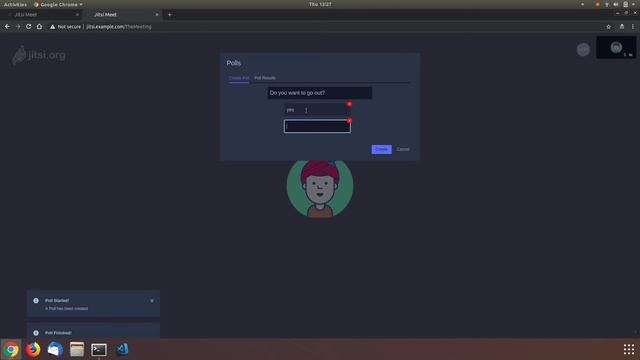
Task: Open the Google Chrome application menu
Action: click(58, 4)
